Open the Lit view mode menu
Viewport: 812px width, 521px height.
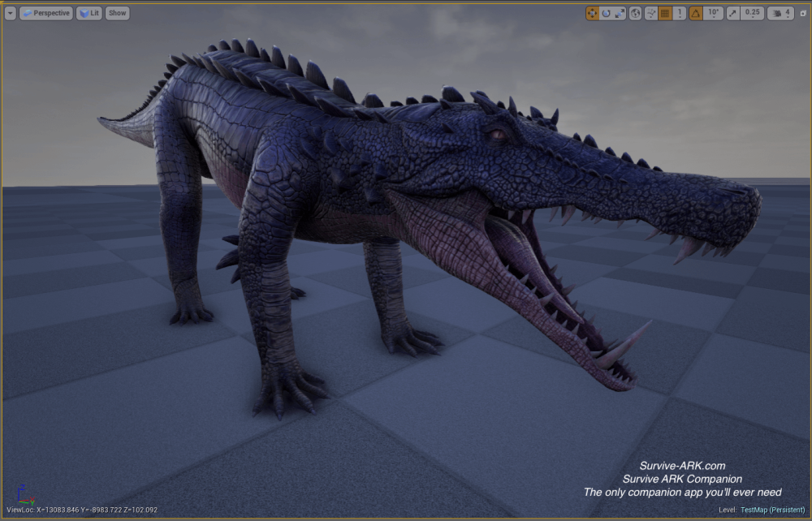click(x=89, y=14)
